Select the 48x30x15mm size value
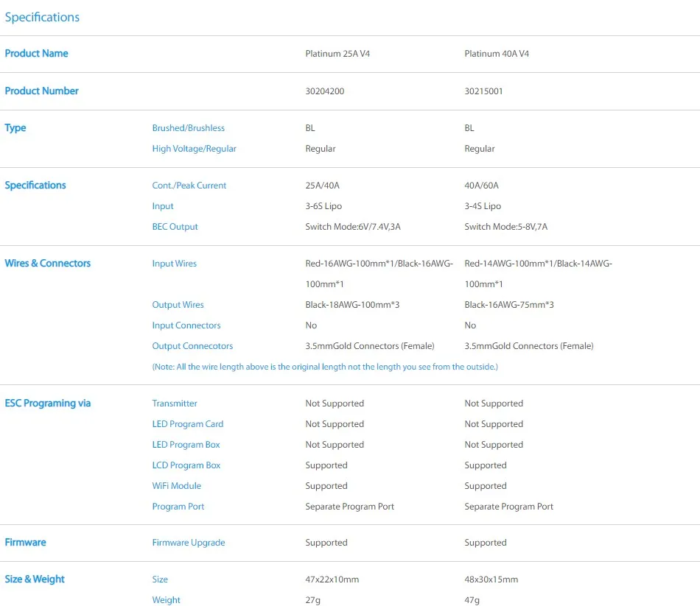Viewport: 700px width, 606px height. 491,579
